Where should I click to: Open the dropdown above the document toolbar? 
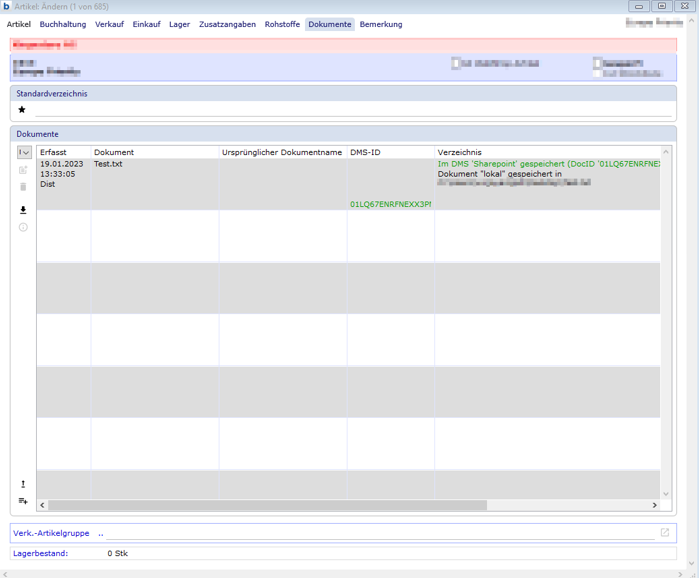(x=24, y=153)
